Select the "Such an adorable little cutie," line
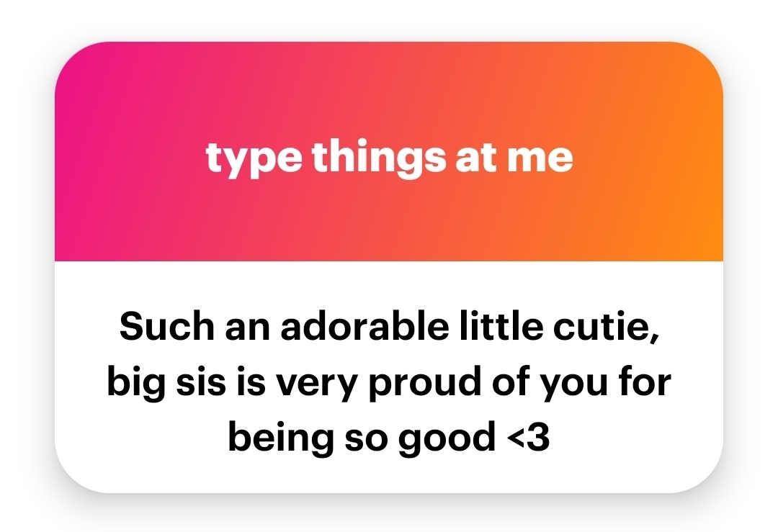This screenshot has height=532, width=778. click(x=389, y=327)
